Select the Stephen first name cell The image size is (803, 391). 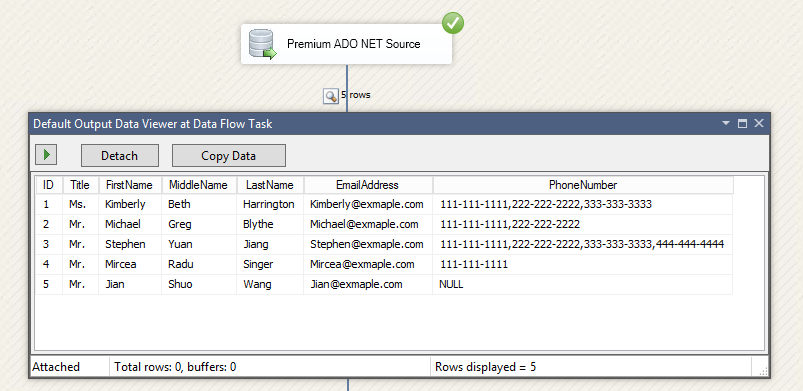point(130,244)
